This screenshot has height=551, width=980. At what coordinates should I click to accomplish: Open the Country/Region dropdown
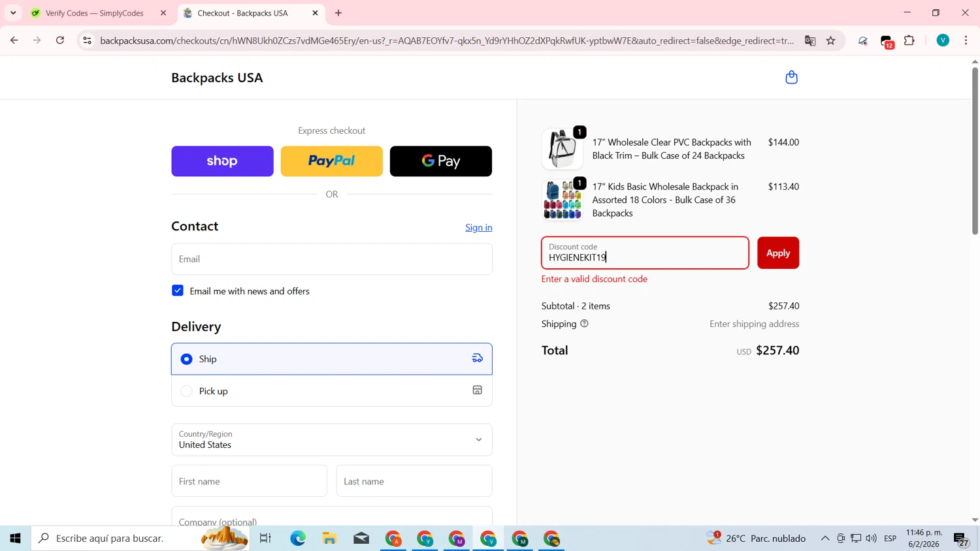[x=332, y=439]
